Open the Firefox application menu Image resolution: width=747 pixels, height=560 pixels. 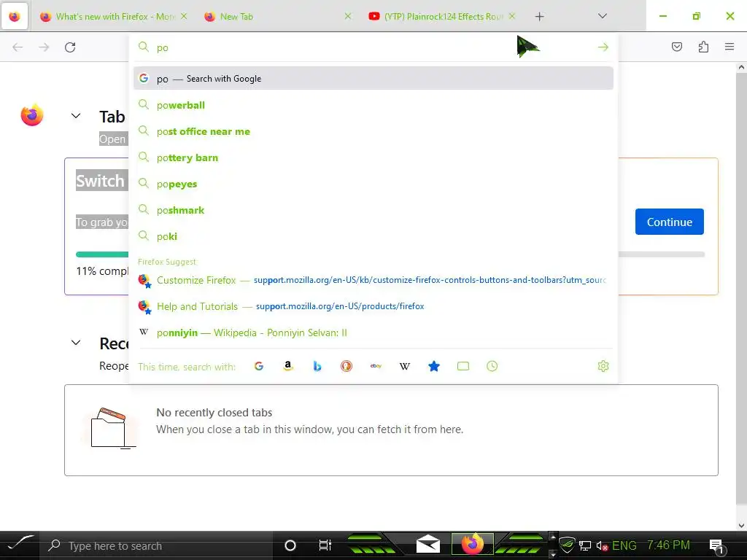click(x=729, y=47)
